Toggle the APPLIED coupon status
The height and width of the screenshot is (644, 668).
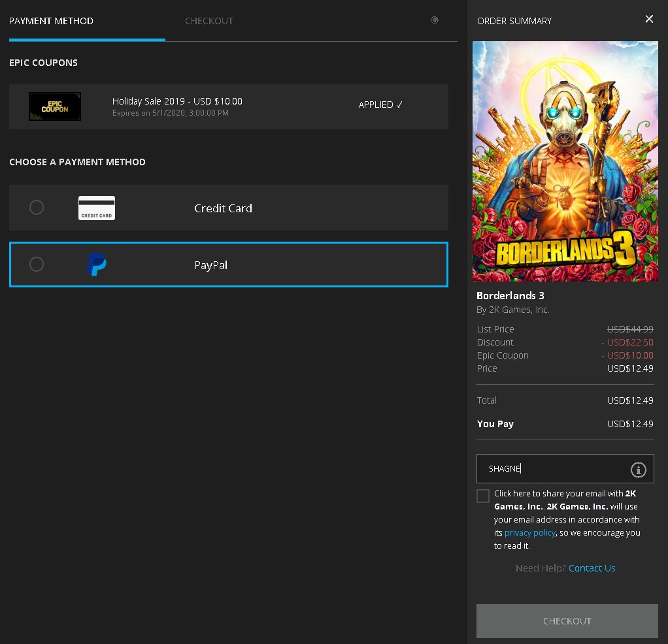tap(380, 105)
